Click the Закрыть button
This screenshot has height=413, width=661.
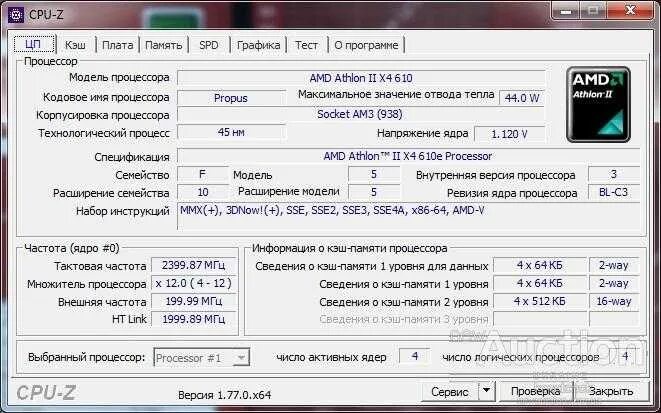[611, 392]
